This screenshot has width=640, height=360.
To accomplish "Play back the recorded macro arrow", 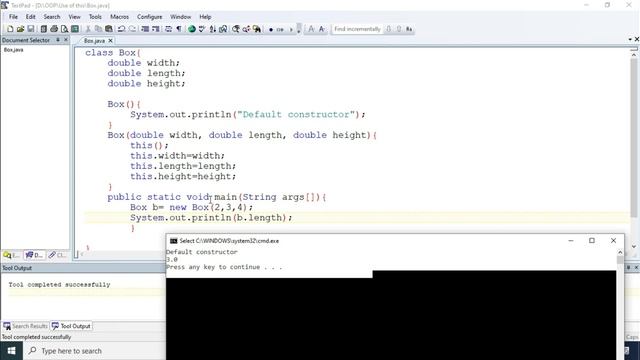I will [291, 29].
